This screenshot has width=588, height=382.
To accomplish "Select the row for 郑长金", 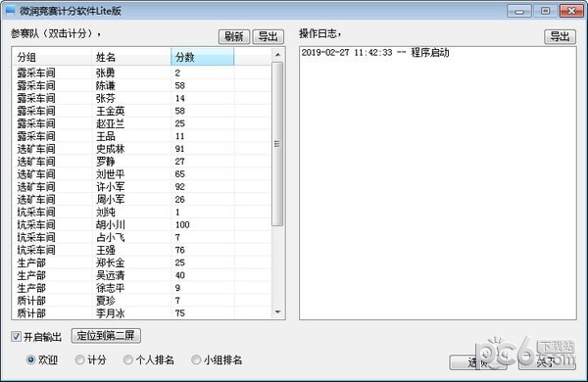I will pyautogui.click(x=142, y=263).
